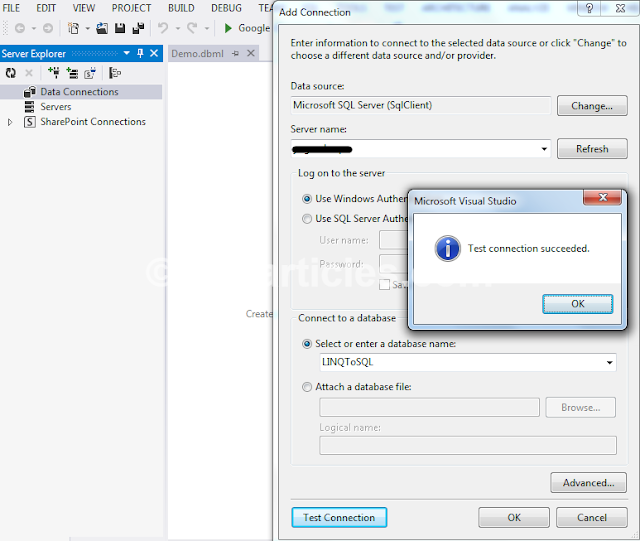640x541 pixels.
Task: Select Attach a database file radio button
Action: pos(307,387)
